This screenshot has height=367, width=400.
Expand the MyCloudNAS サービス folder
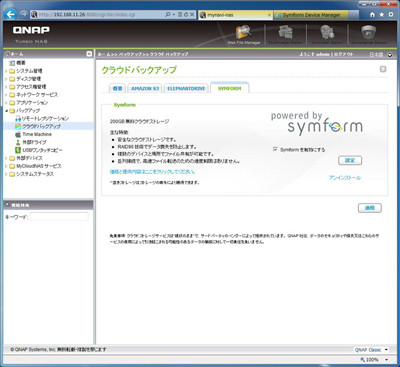6,166
